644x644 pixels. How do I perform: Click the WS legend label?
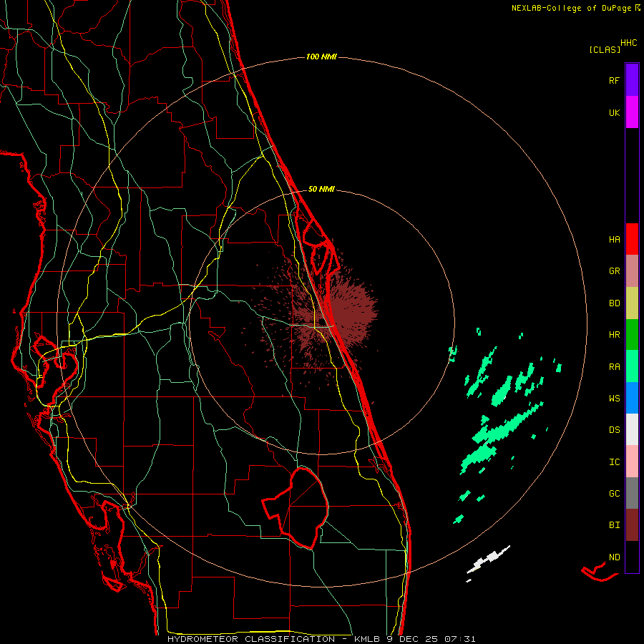614,399
